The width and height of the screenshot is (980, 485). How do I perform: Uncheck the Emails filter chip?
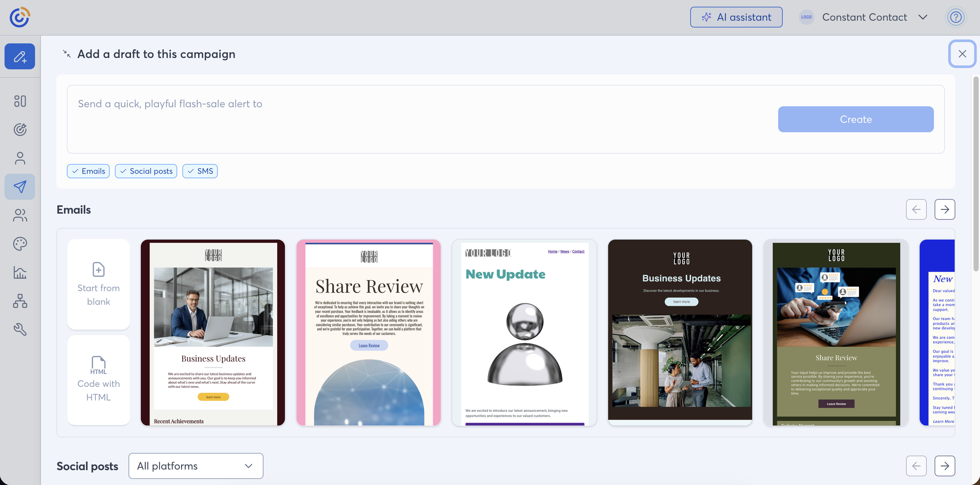point(88,171)
